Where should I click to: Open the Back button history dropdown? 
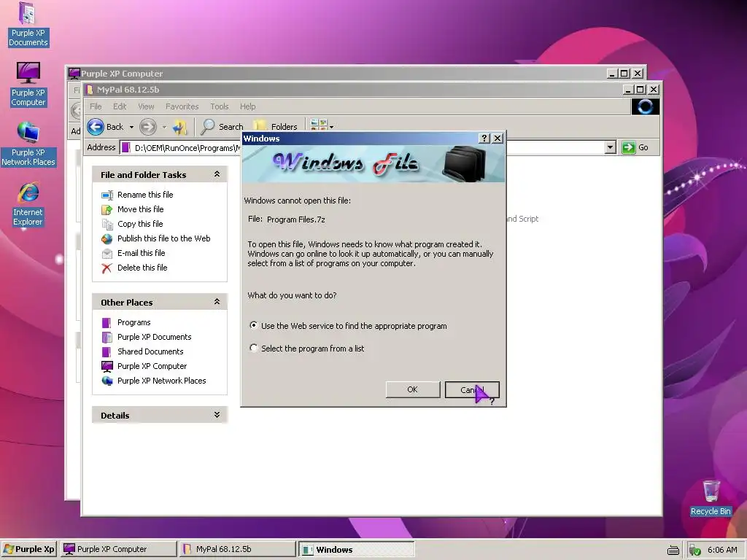131,127
